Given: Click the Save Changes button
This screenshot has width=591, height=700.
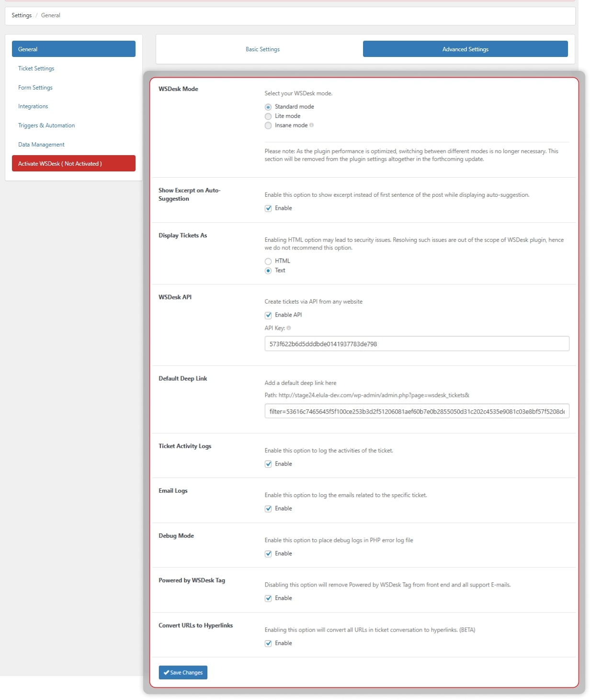Looking at the screenshot, I should click(182, 672).
